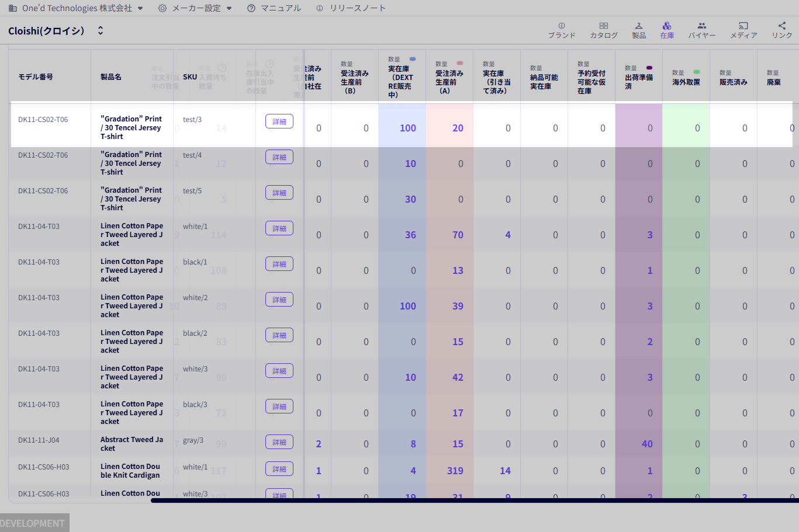Open 詳細 for Abstract Tweed Jacket gray/3
Image resolution: width=799 pixels, height=532 pixels.
[x=279, y=442]
